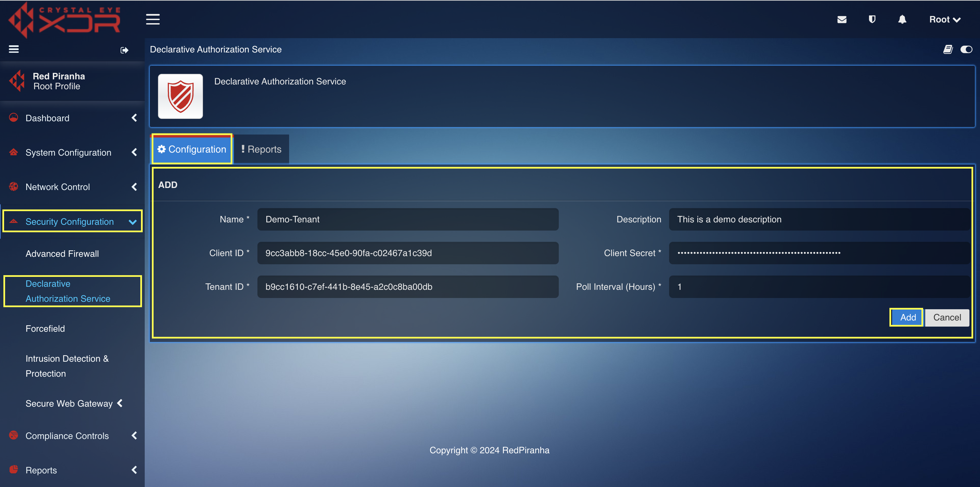The width and height of the screenshot is (980, 487).
Task: Open Advanced Firewall submenu item
Action: click(x=62, y=254)
